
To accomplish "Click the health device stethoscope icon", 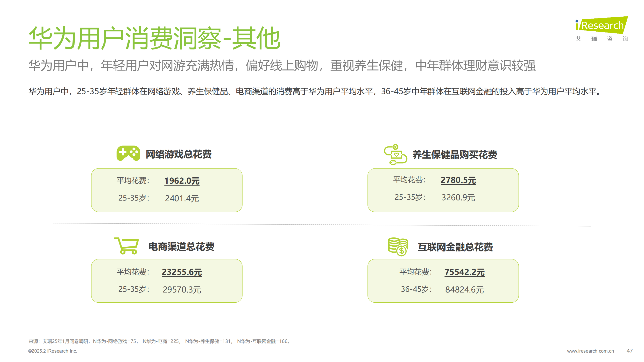I will pyautogui.click(x=396, y=154).
